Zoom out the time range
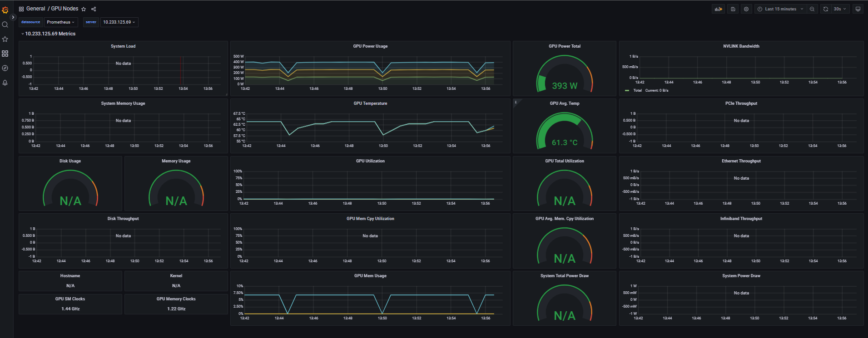The width and height of the screenshot is (868, 338). [x=812, y=9]
